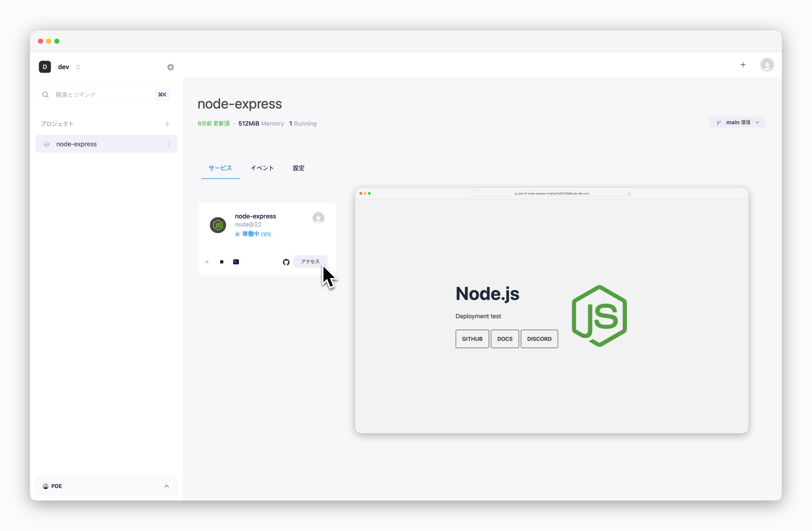Stop the service with stop icon
This screenshot has height=531, width=812.
tap(222, 262)
